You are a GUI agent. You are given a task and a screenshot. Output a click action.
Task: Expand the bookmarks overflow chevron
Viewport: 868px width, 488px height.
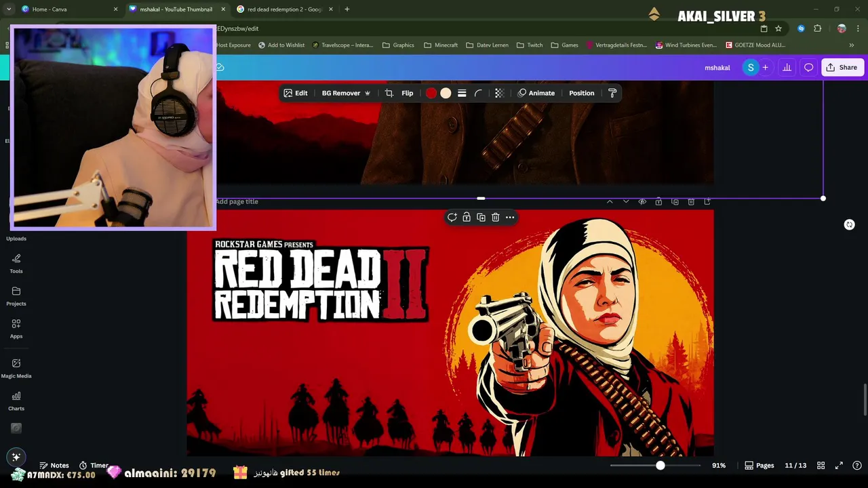point(852,45)
